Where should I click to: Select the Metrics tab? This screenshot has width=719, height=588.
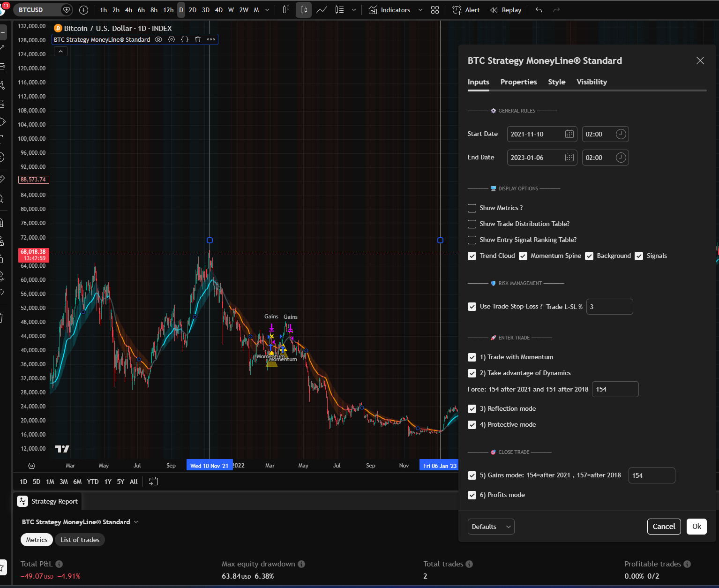pyautogui.click(x=37, y=540)
